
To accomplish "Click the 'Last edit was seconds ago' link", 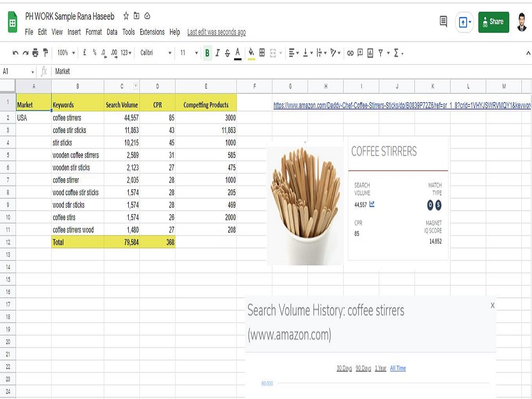I will click(217, 32).
